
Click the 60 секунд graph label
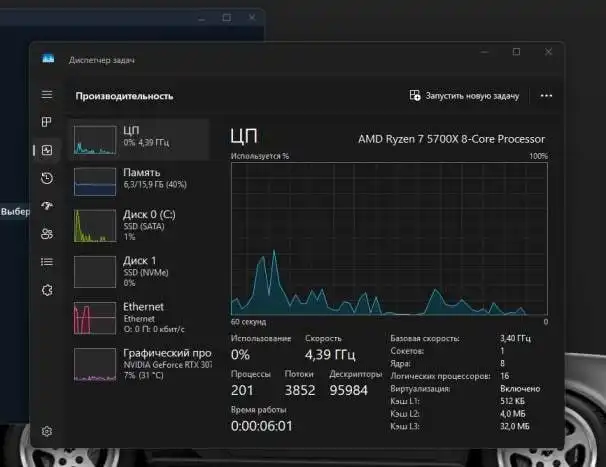pos(248,322)
